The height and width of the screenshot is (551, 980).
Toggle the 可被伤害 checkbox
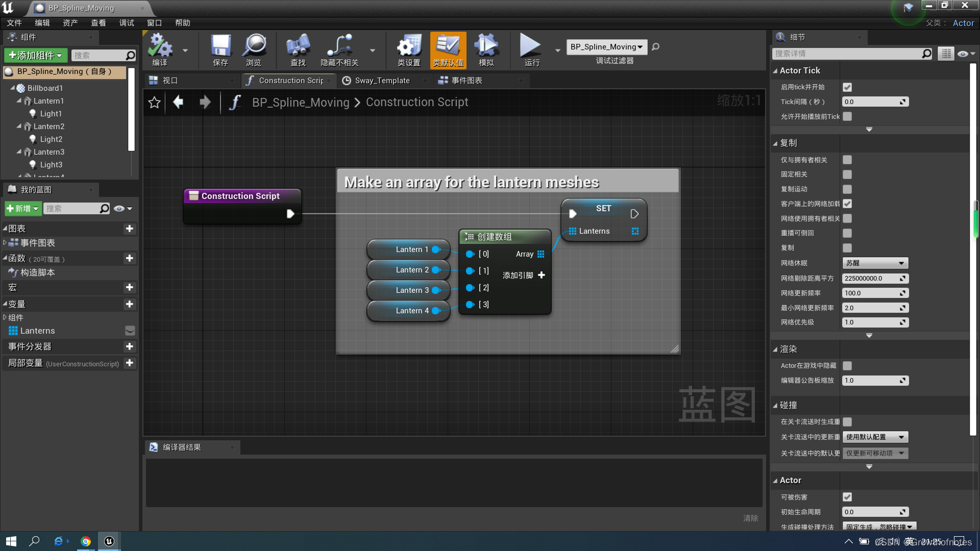click(847, 497)
